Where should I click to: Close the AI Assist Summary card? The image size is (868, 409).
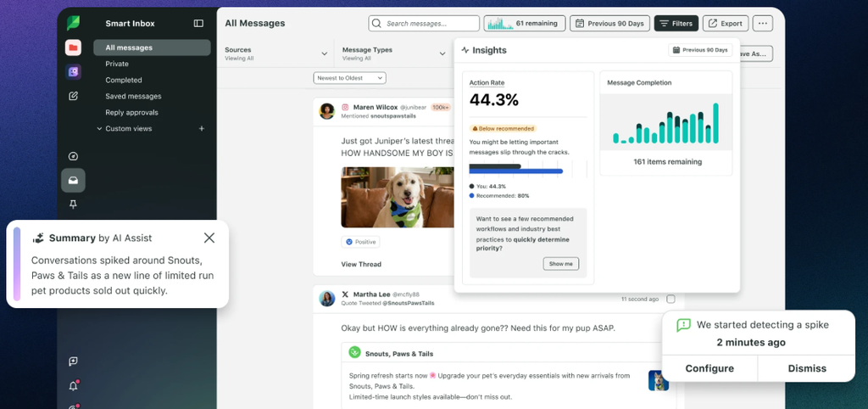coord(209,238)
